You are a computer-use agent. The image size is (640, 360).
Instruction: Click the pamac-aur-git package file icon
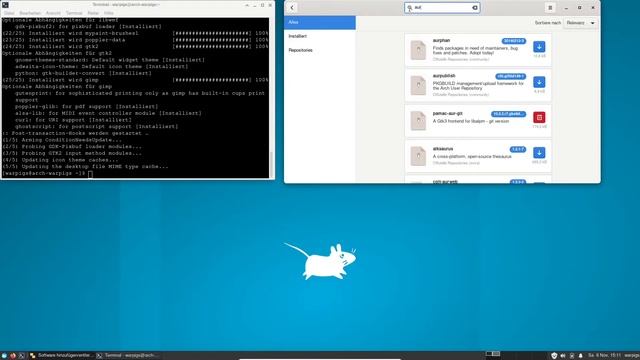point(418,121)
